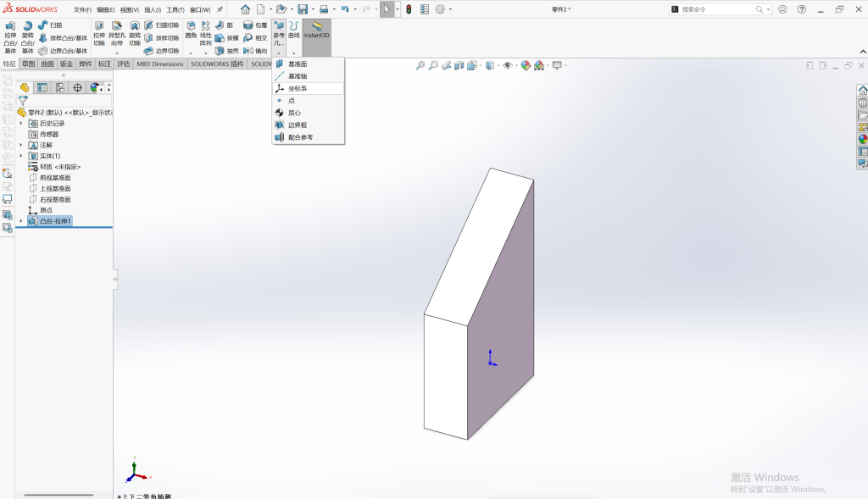Choose 点 from the dropdown menu
The height and width of the screenshot is (499, 868).
pyautogui.click(x=308, y=101)
